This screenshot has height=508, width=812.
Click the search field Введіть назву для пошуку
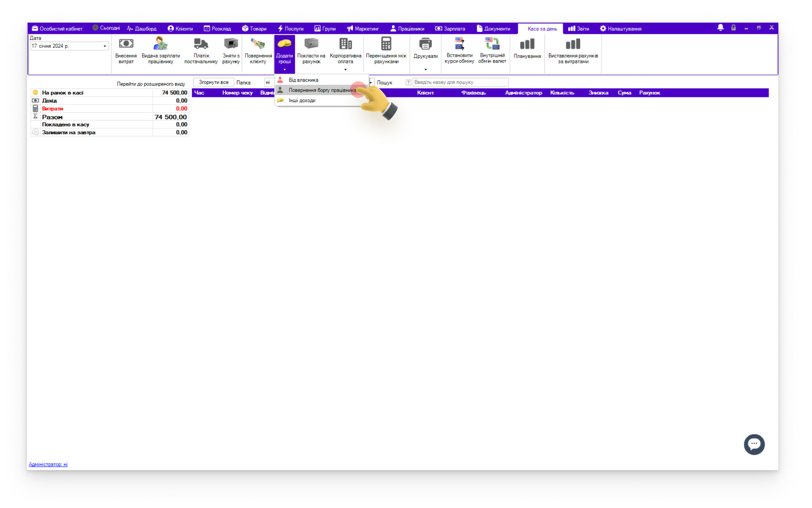[460, 82]
